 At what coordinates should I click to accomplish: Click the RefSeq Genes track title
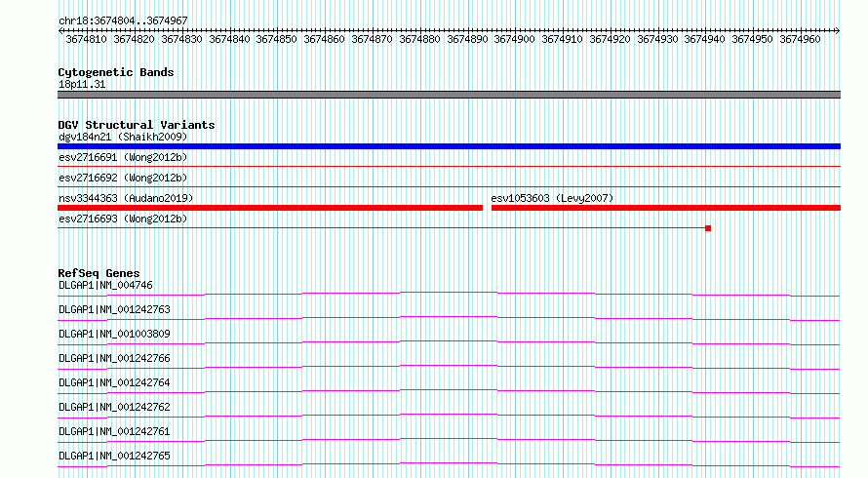point(99,273)
